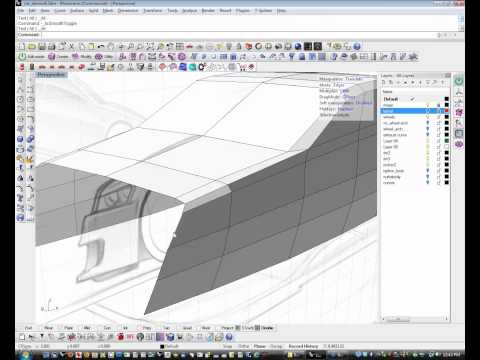This screenshot has height=360, width=480.
Task: Select the Default layer row
Action: click(x=415, y=99)
